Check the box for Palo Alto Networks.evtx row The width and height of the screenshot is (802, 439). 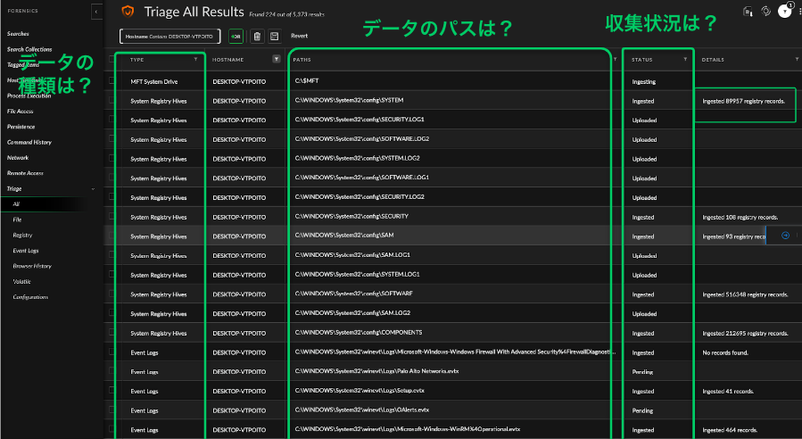[x=111, y=371]
